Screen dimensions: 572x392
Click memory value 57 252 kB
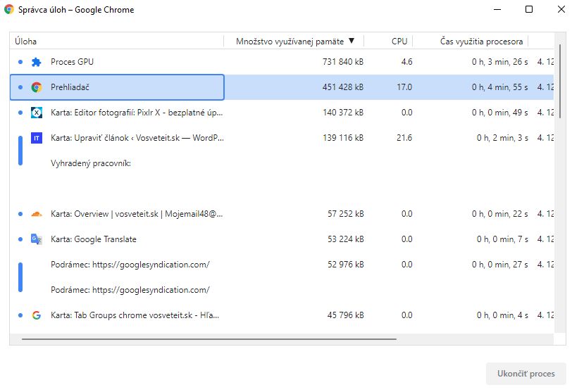pos(345,214)
